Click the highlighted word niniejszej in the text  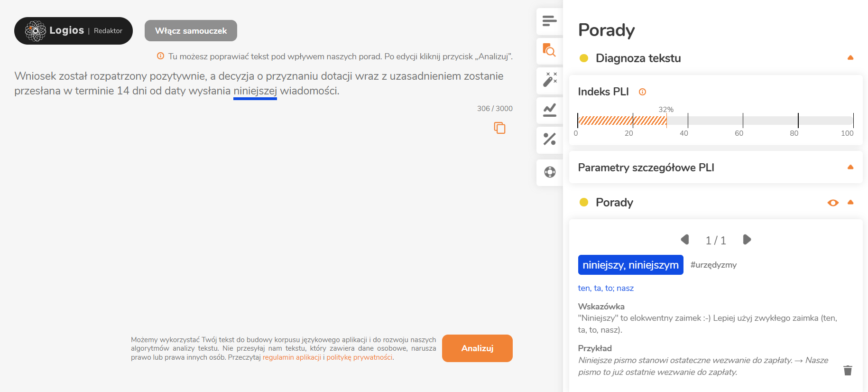coord(255,90)
